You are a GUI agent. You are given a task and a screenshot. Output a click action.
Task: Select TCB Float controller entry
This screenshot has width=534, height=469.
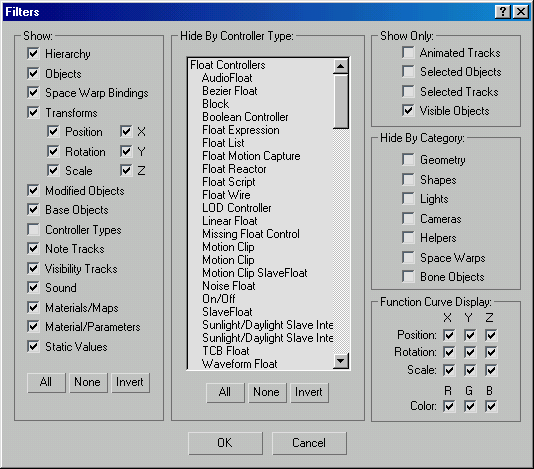pos(225,350)
